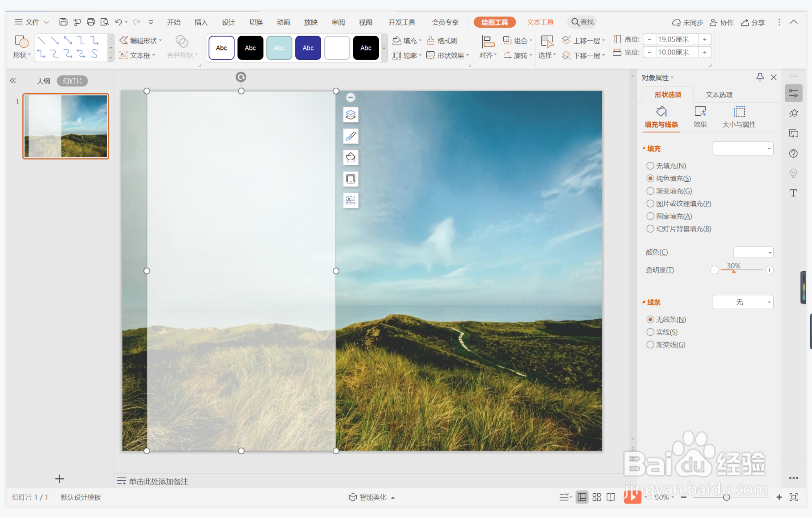Click the 分享 share button
This screenshot has height=517, width=812.
[x=753, y=22]
